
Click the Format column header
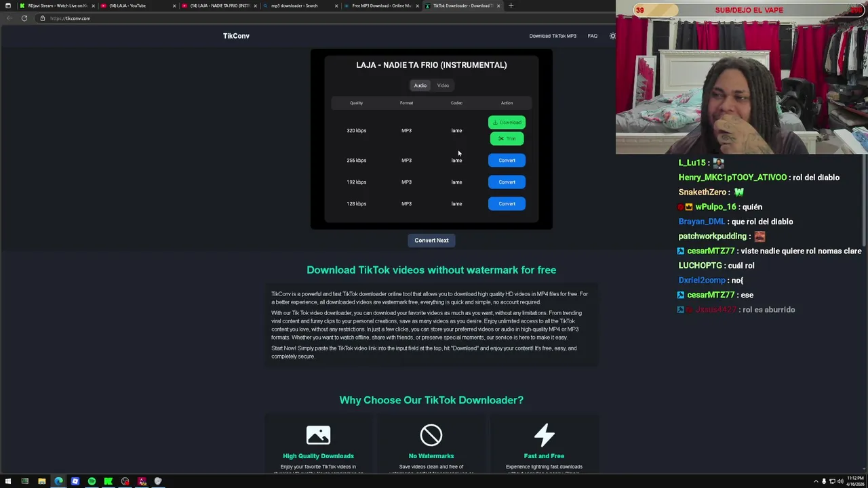406,103
